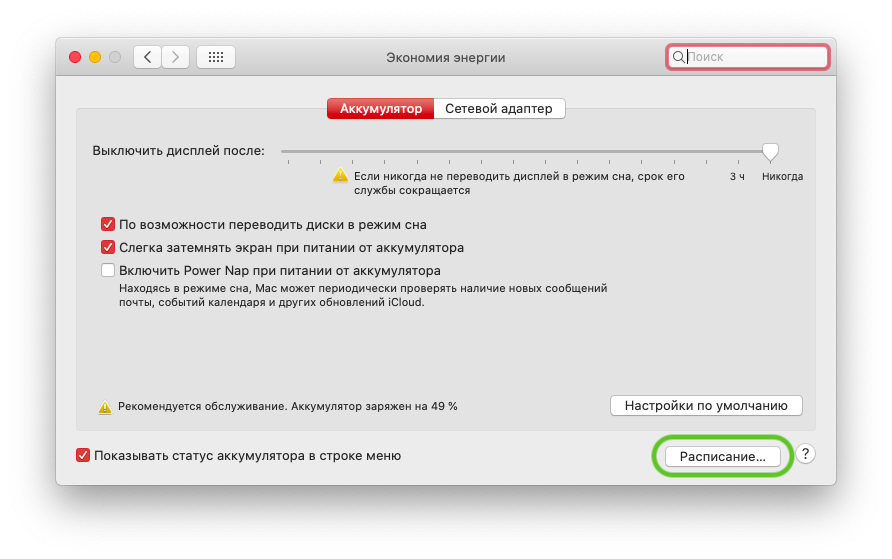Enable Power Nap on battery power
Image resolution: width=892 pixels, height=559 pixels.
point(108,270)
